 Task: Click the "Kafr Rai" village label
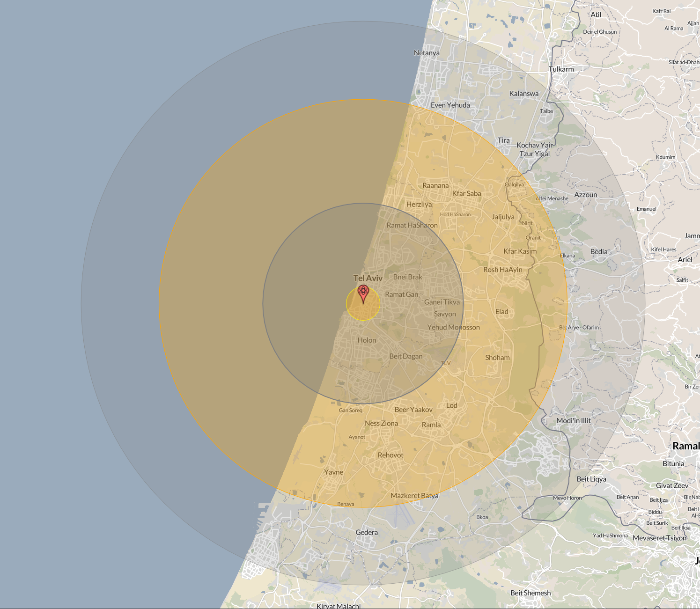point(662,11)
